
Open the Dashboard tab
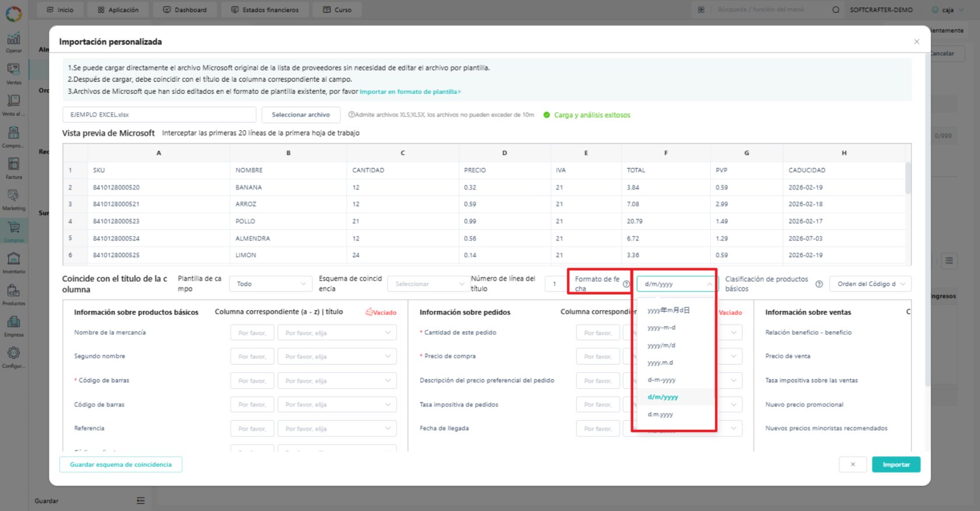click(x=185, y=10)
